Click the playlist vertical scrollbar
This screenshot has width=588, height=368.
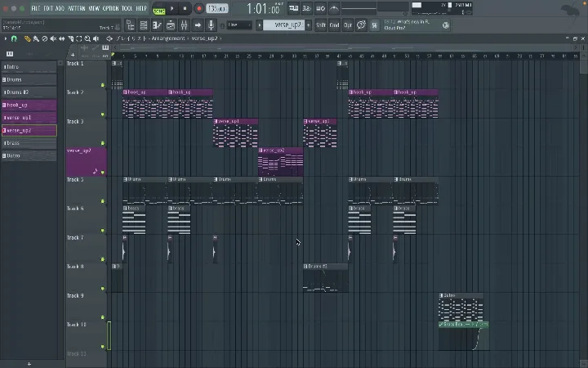(x=583, y=66)
